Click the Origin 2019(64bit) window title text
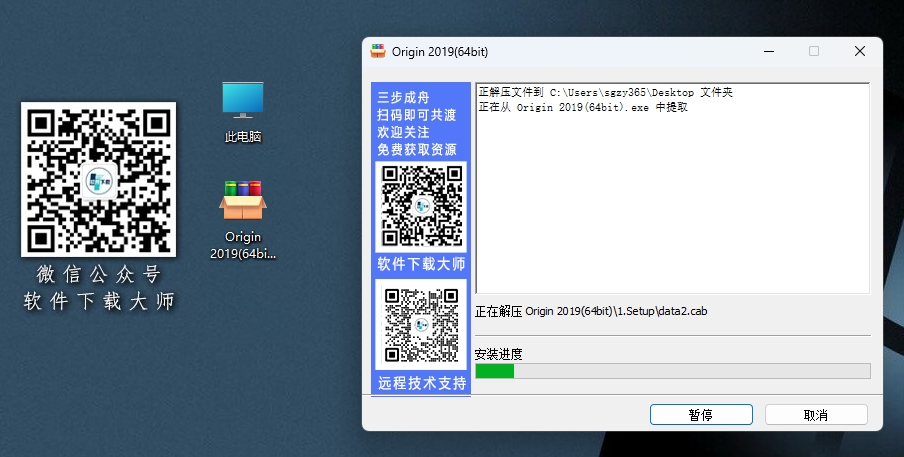 click(x=440, y=52)
